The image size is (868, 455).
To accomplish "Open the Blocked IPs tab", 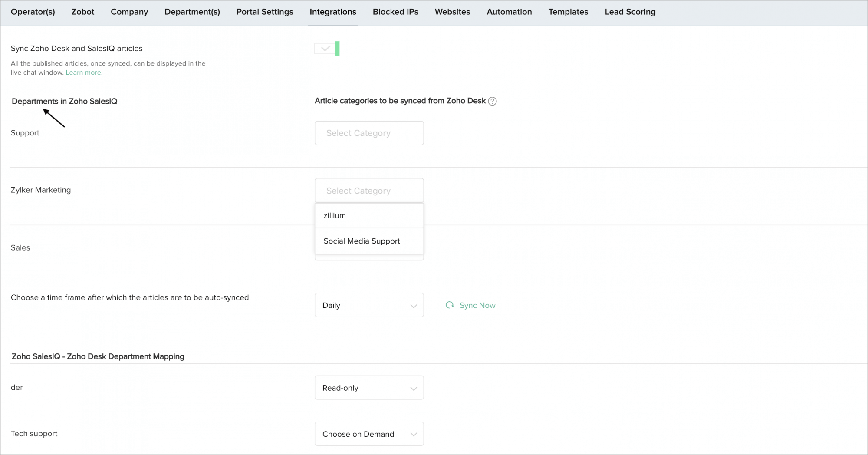I will (x=395, y=12).
